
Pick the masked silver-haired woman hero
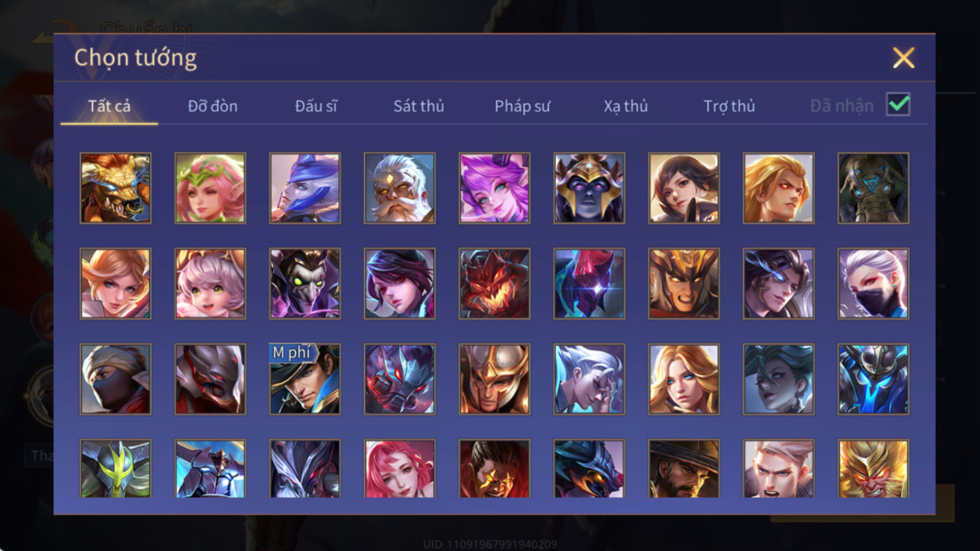click(x=873, y=284)
